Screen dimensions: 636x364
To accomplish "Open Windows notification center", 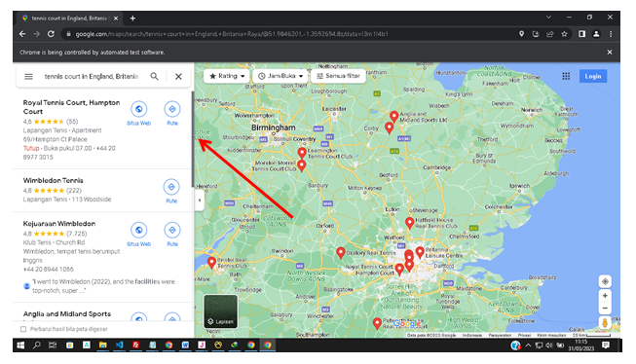I will pos(606,346).
